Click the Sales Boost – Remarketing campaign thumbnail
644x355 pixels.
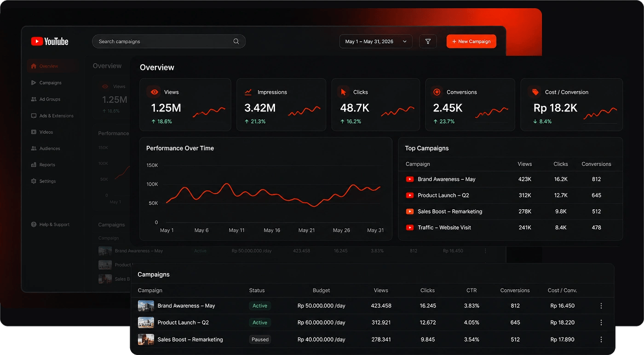point(146,340)
